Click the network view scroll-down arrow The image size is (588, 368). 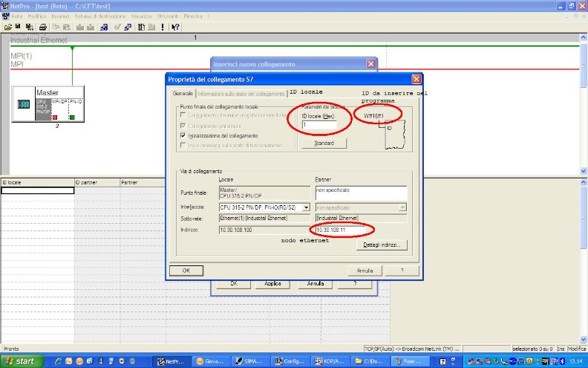click(583, 170)
